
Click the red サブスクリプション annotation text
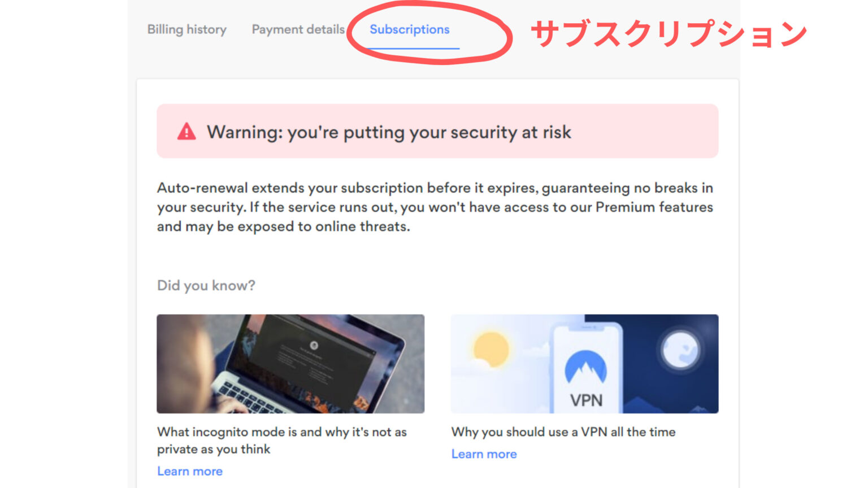(x=669, y=33)
